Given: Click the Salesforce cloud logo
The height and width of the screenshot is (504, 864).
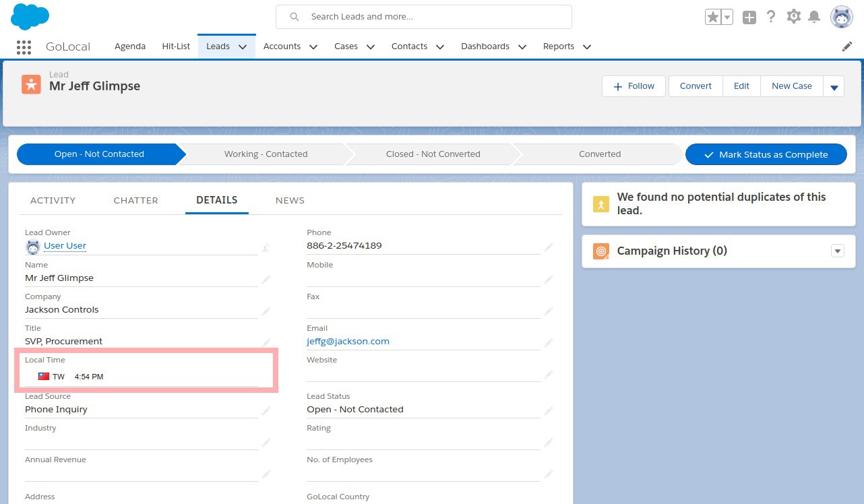Looking at the screenshot, I should click(30, 16).
